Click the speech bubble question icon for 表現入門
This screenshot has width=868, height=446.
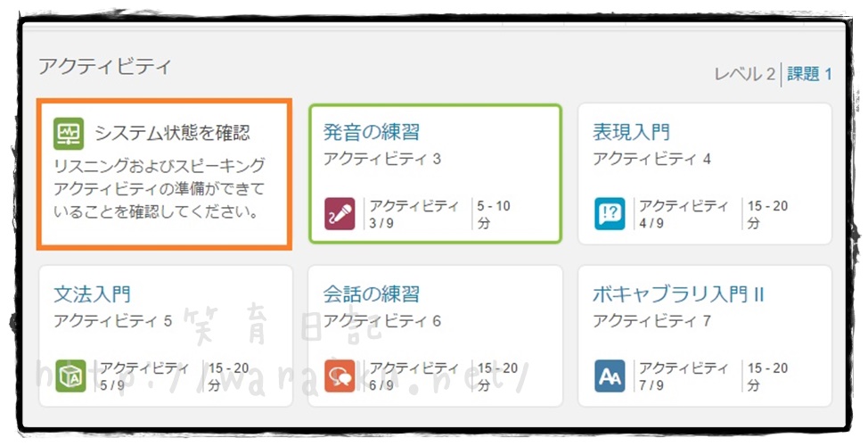click(x=610, y=213)
